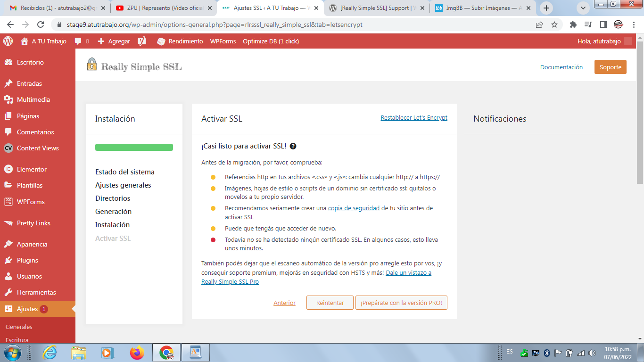Close the YouTube ZPU Represento tab
Screen dimensions: 644x362
click(x=210, y=8)
